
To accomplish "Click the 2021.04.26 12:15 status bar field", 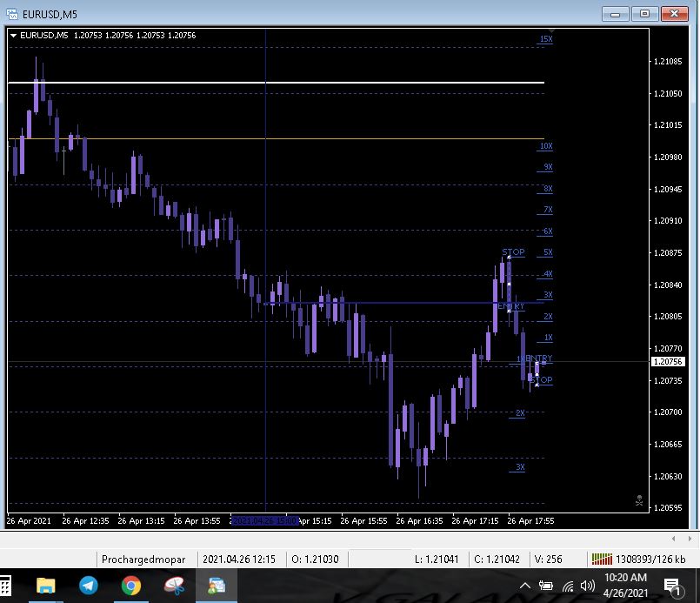I will pos(239,559).
